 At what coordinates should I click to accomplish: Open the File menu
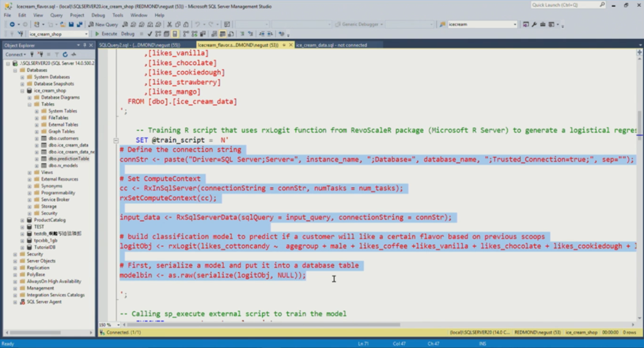8,15
